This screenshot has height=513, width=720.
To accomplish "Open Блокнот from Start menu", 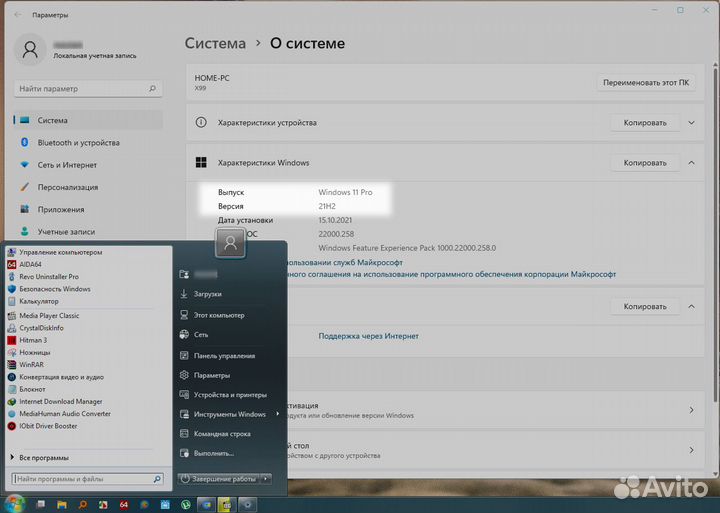I will click(27, 389).
